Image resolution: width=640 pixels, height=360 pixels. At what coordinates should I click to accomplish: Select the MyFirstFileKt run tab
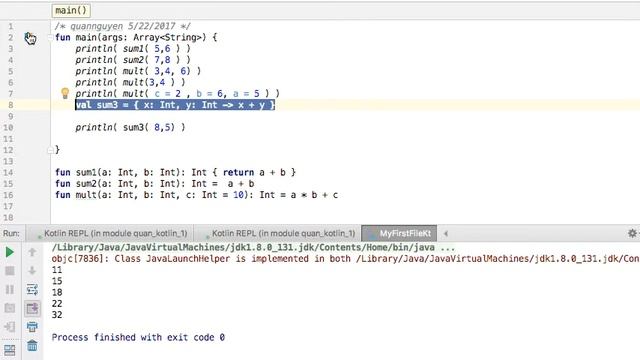pyautogui.click(x=400, y=233)
